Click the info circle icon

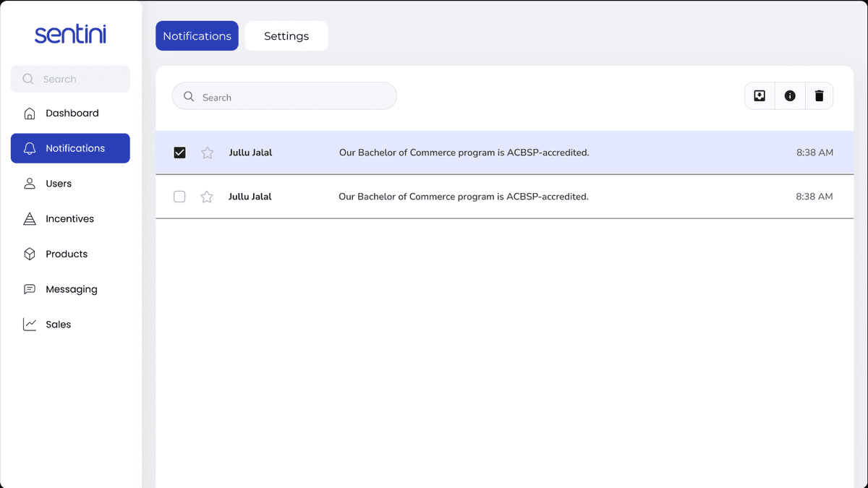[790, 95]
